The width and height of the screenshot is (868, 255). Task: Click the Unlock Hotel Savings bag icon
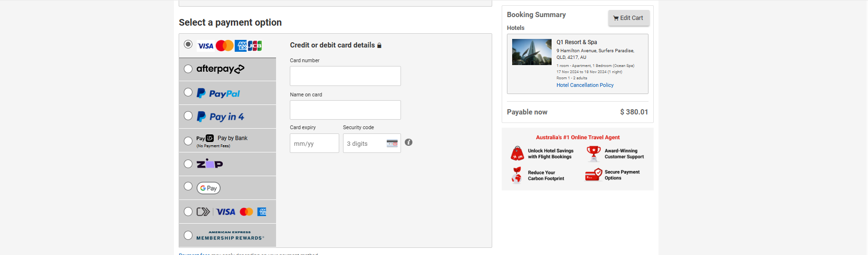click(x=517, y=153)
